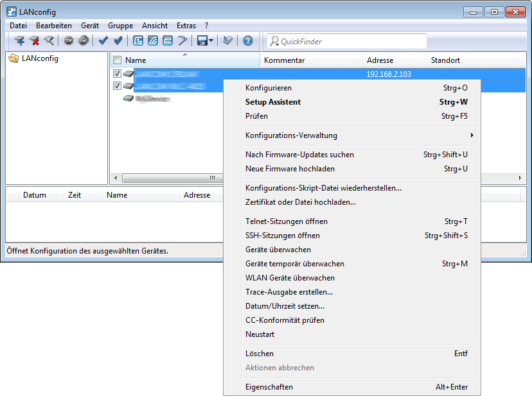Click the add device toolbar icon

tap(19, 41)
